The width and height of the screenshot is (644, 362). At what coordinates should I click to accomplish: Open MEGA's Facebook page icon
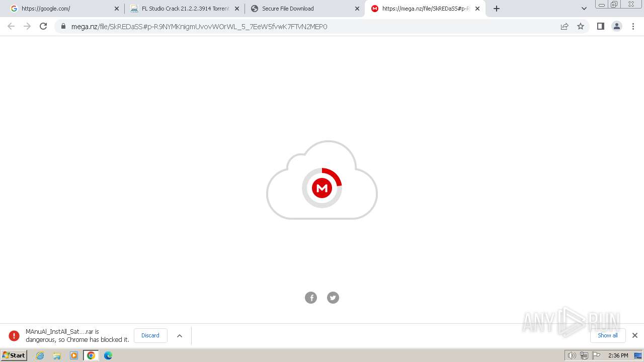[x=311, y=298]
